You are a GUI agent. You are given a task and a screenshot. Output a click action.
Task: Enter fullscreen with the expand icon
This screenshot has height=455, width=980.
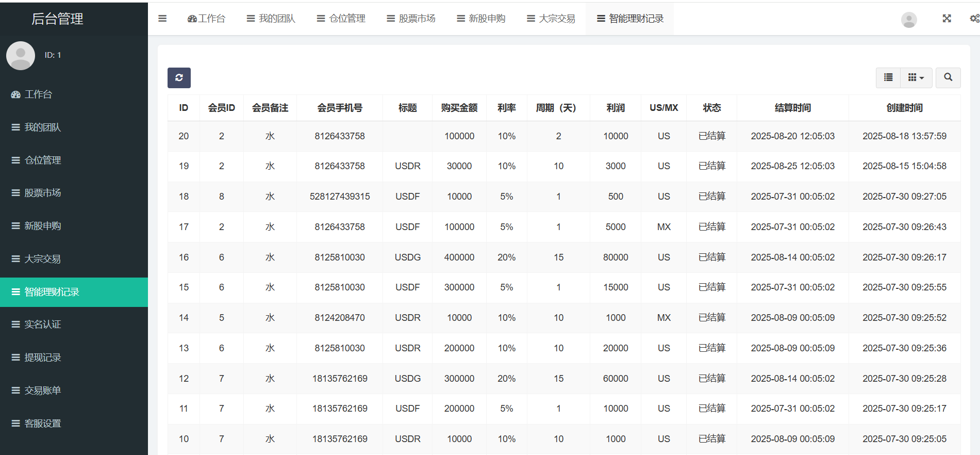pyautogui.click(x=946, y=19)
